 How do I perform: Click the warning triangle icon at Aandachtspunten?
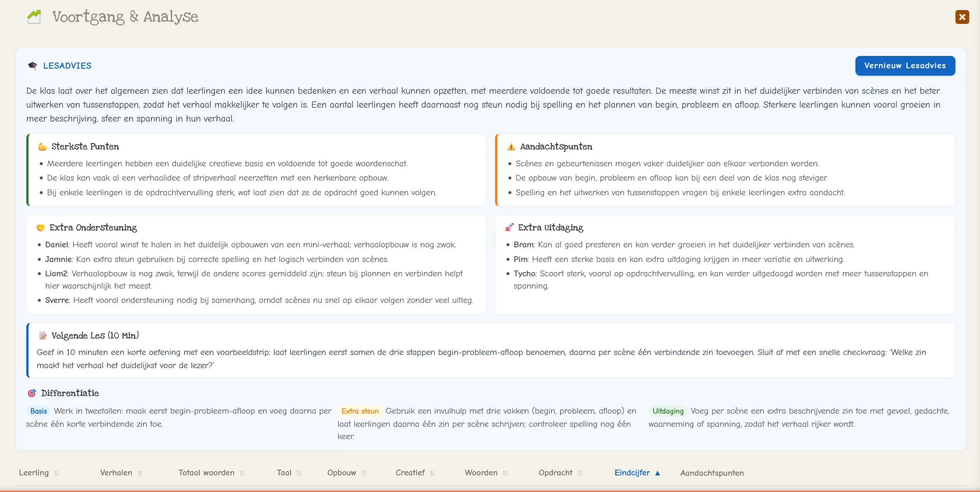click(511, 147)
